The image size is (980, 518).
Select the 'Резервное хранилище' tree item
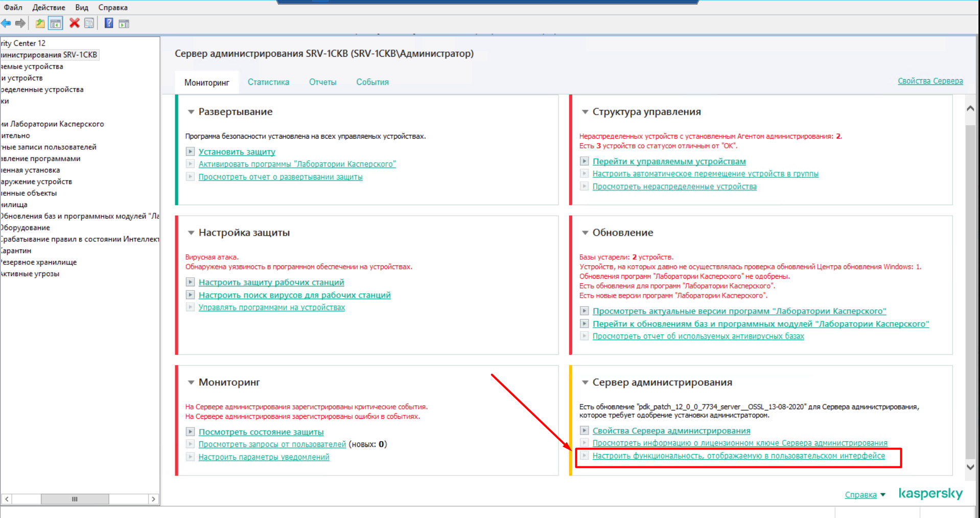click(x=38, y=262)
